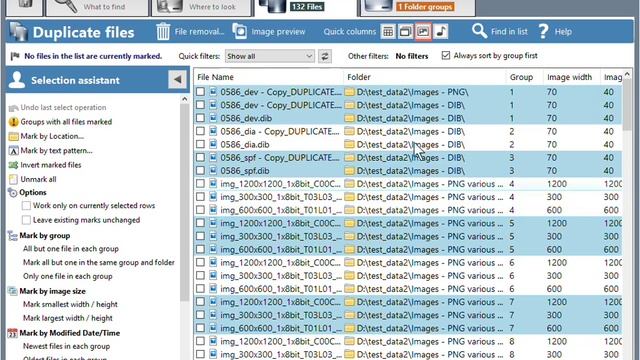This screenshot has height=360, width=640.
Task: Mark the 0586_dia.dib file checkbox
Action: 200,144
